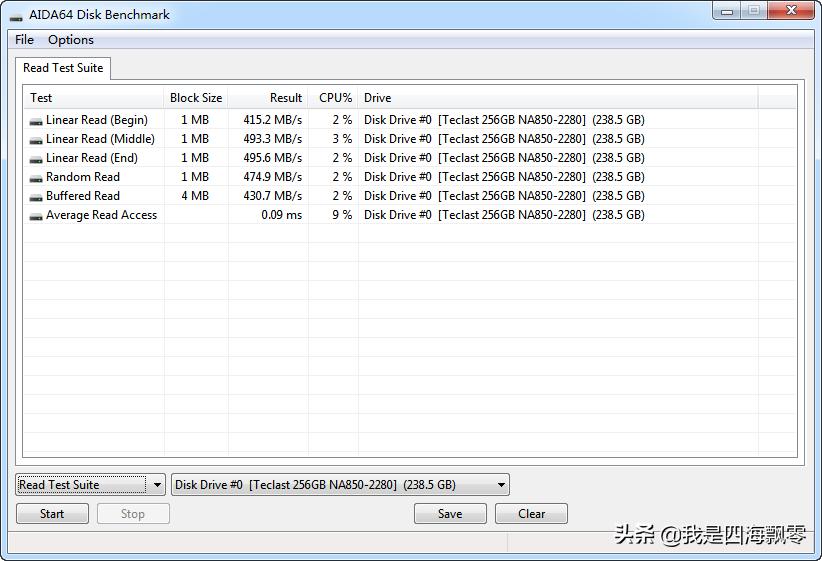Image resolution: width=822 pixels, height=561 pixels.
Task: Click the 3 % CPU value
Action: coord(342,139)
